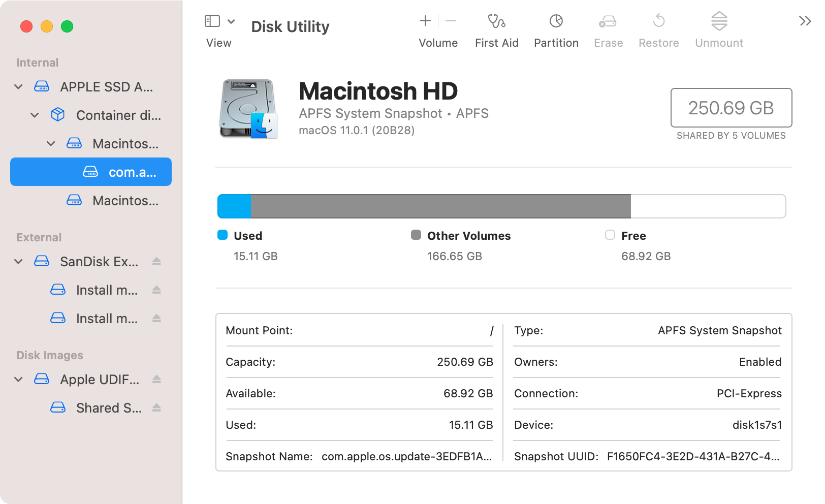Screen dimensions: 825x504
Task: Eject the Apple UDIF disk image
Action: pyautogui.click(x=156, y=379)
